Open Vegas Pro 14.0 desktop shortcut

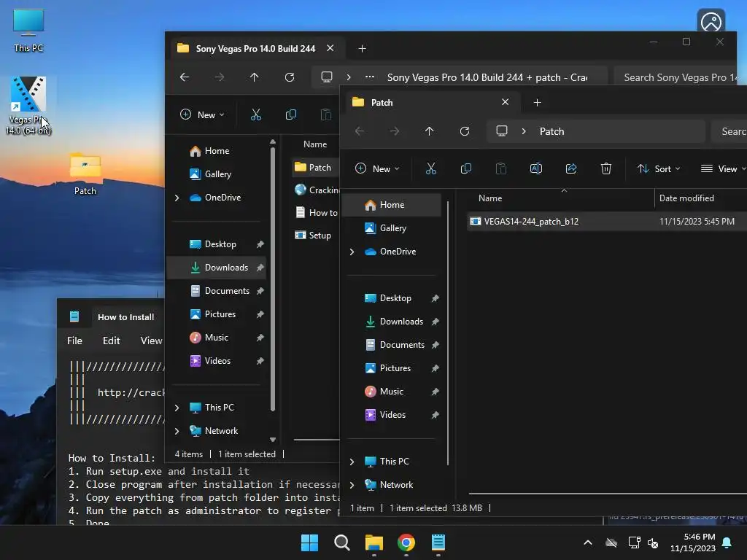point(28,105)
